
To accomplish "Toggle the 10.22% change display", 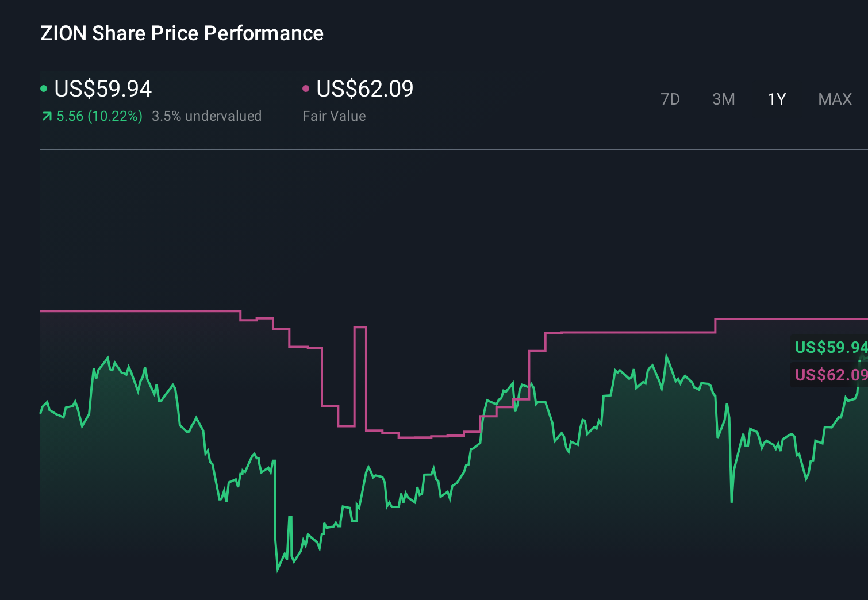I will coord(99,116).
